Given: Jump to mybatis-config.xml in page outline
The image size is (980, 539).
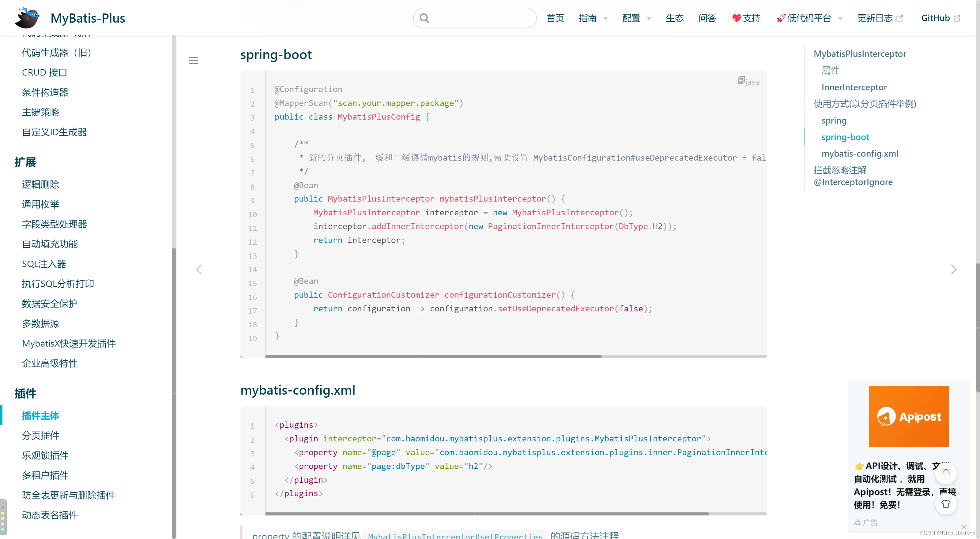Looking at the screenshot, I should point(859,154).
